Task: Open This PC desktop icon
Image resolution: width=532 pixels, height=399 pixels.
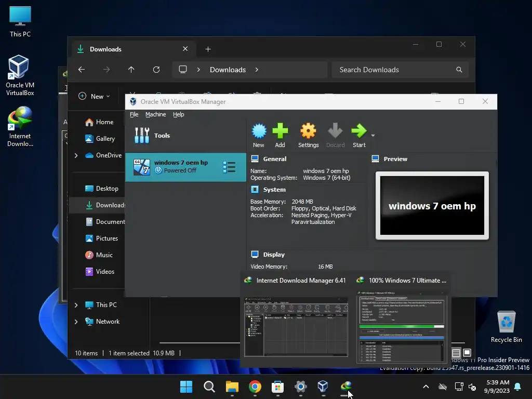Action: tap(20, 22)
